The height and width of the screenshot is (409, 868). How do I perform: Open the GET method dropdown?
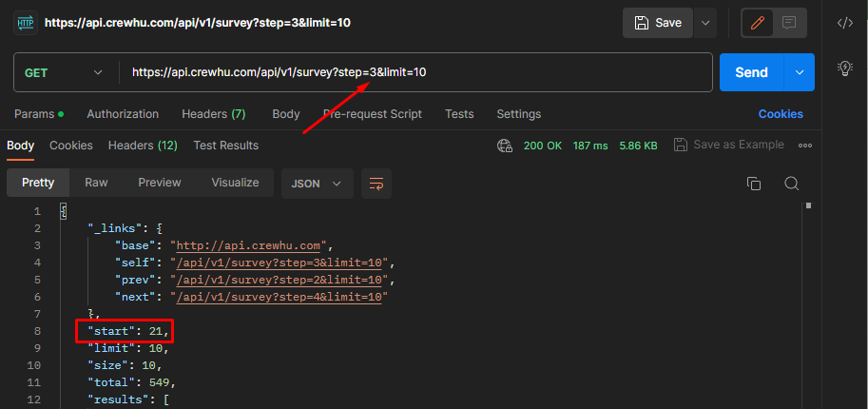click(64, 72)
